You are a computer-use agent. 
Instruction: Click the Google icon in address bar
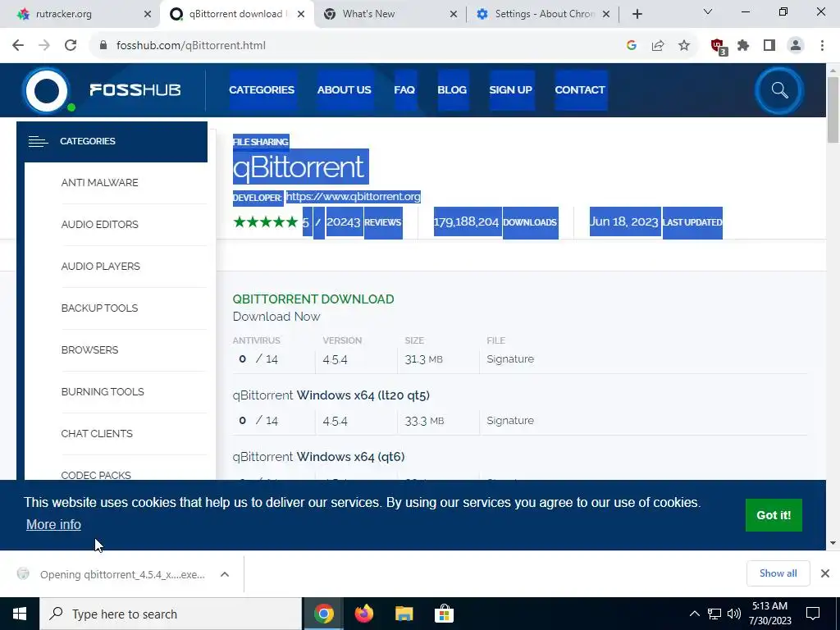[x=632, y=46]
